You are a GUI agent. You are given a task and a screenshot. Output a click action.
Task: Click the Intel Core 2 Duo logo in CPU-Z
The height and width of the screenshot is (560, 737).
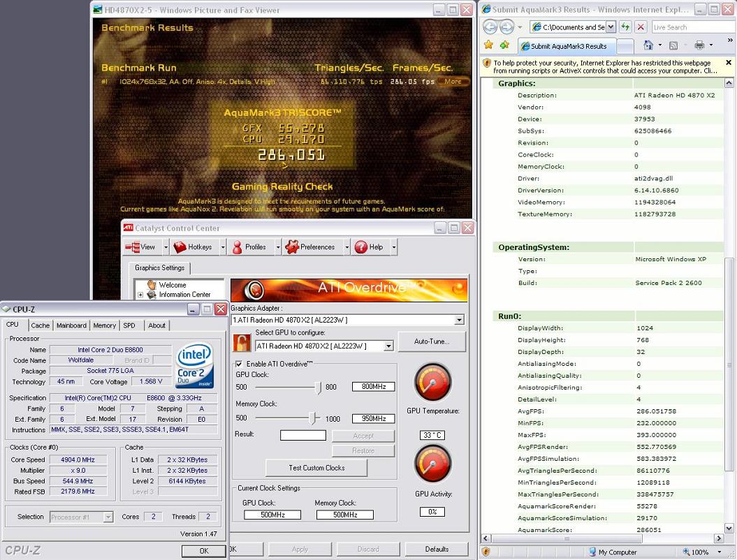point(195,365)
